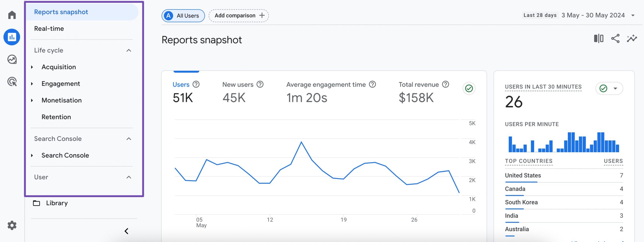Click the Canada country row
The width and height of the screenshot is (644, 242).
[x=564, y=189]
